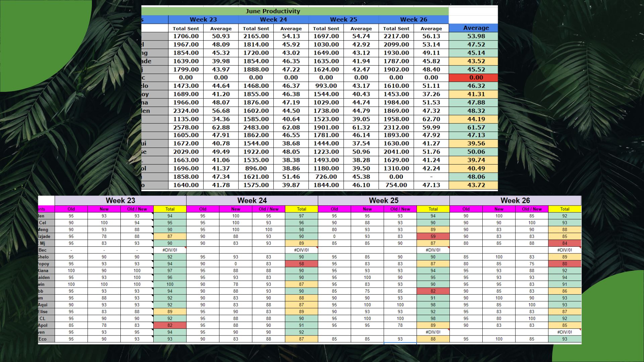This screenshot has height=362, width=644.
Task: Click the red 59 total cell
Action: [x=433, y=236]
